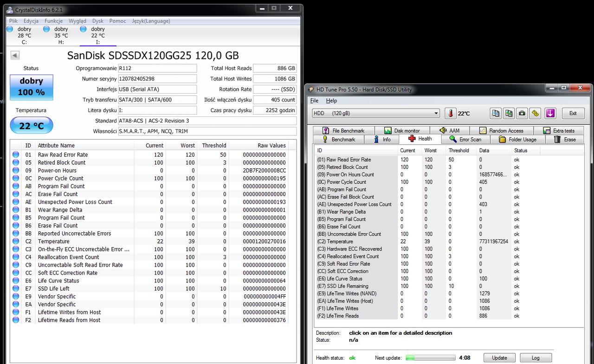Click the dobry 100 % health status button
The width and height of the screenshot is (594, 364).
point(32,87)
